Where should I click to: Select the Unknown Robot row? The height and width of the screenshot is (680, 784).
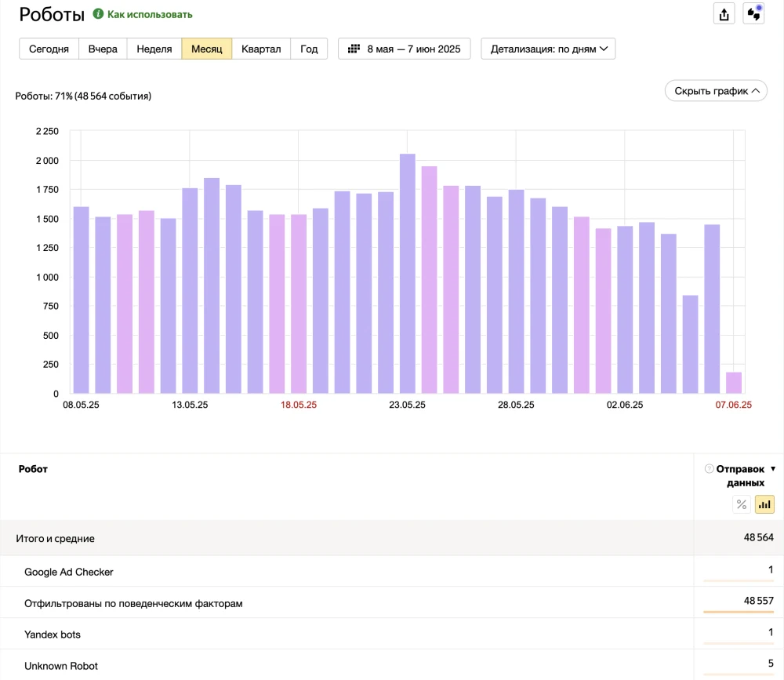(x=392, y=665)
